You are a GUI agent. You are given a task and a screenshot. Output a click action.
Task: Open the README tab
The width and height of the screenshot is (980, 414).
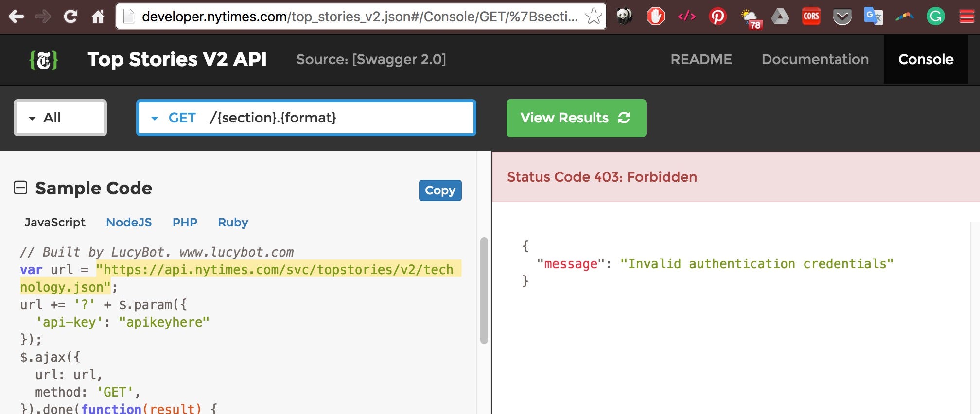(701, 59)
